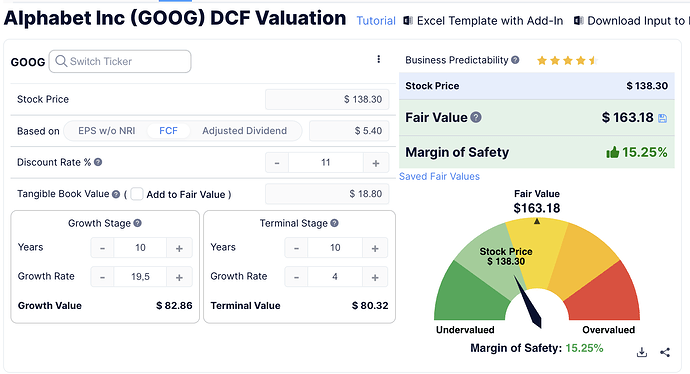Viewport: 690px width, 374px height.
Task: Select EPS w/o NRI basis option
Action: click(106, 131)
